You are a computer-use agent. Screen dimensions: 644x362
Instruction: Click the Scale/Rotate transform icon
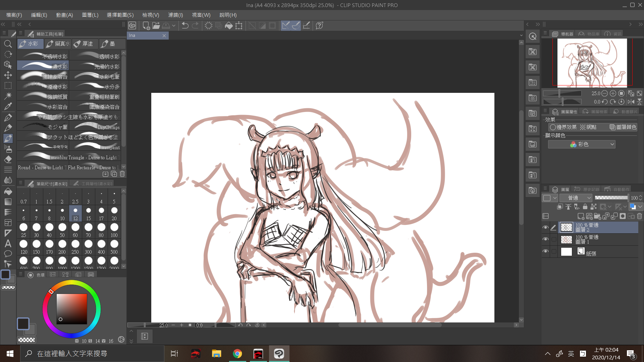point(239,25)
